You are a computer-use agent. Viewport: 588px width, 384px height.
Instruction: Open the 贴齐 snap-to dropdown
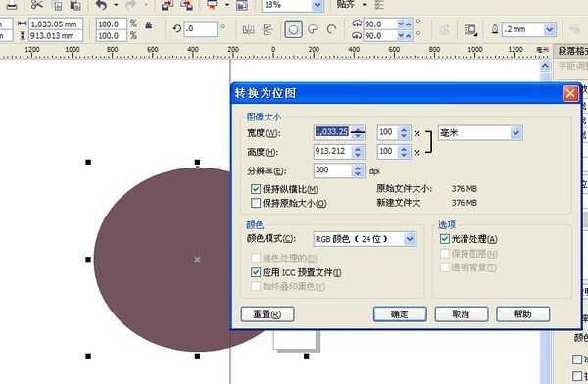tap(365, 5)
